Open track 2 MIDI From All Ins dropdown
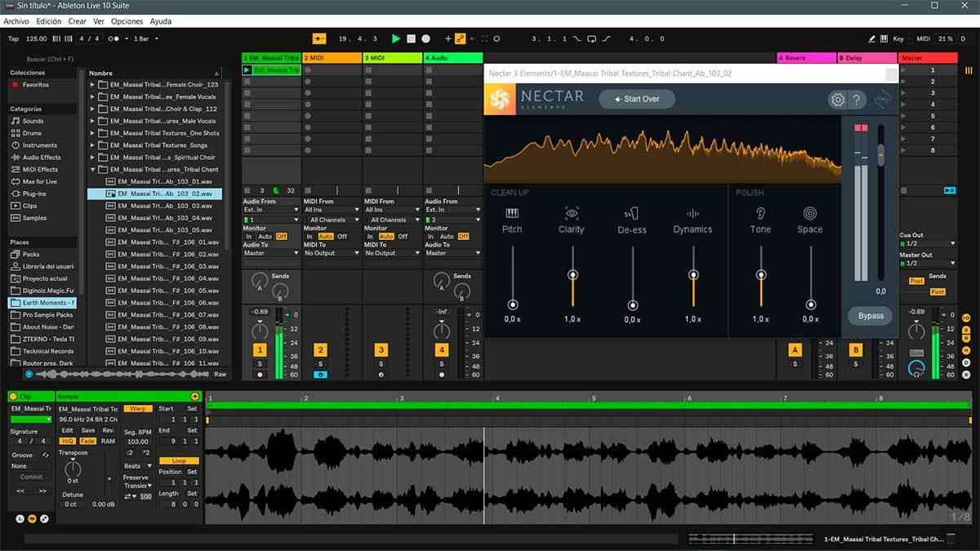 332,210
